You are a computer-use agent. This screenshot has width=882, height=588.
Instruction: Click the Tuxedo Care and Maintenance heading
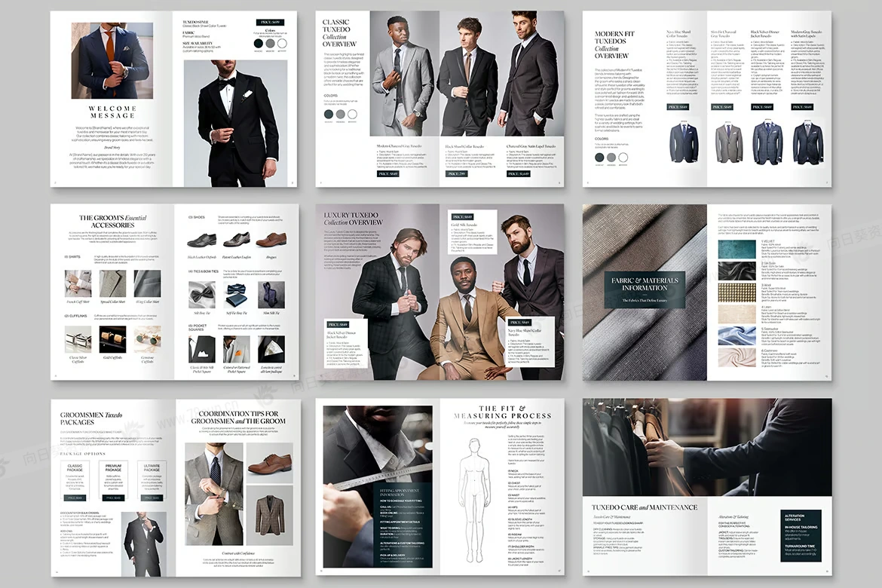click(x=644, y=507)
